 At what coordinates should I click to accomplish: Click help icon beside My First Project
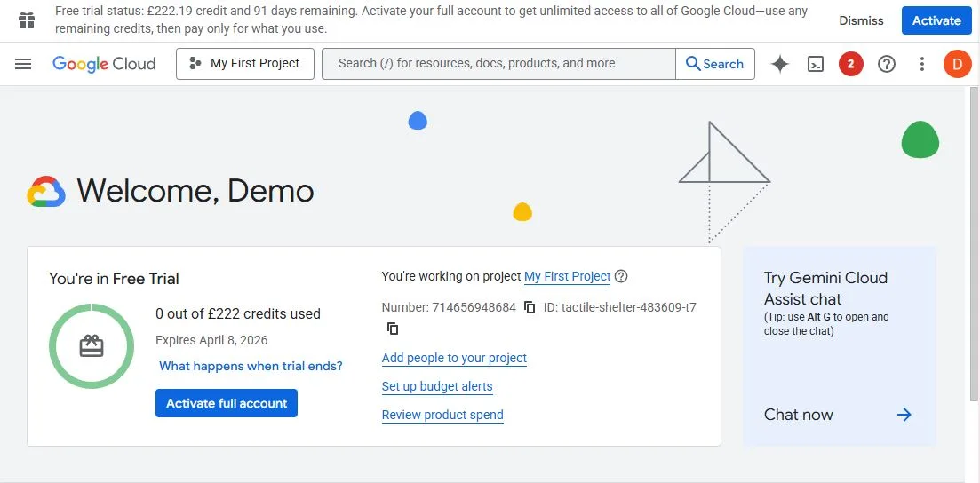621,276
